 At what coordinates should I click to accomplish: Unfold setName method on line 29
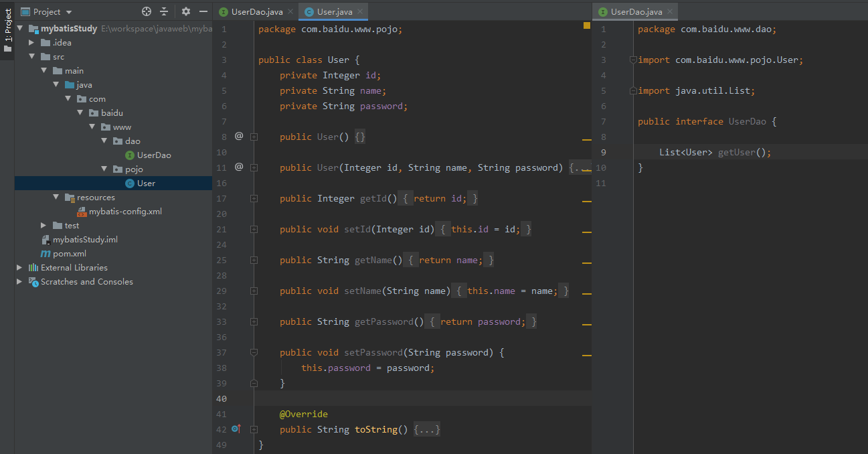[254, 291]
